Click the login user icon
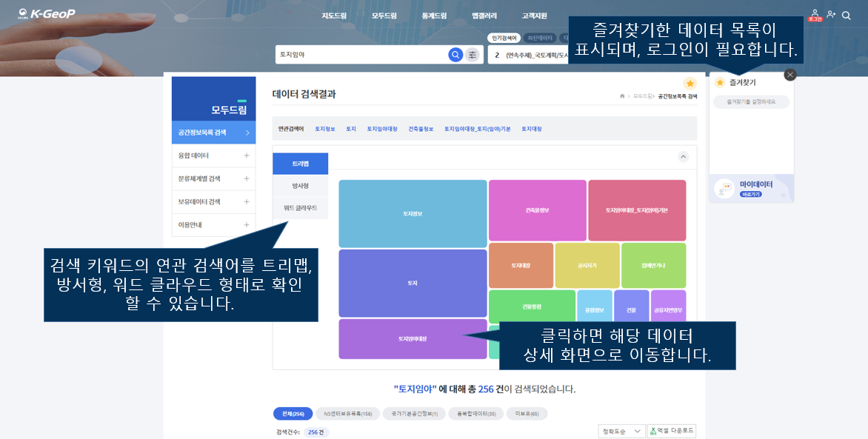This screenshot has width=868, height=439. pyautogui.click(x=815, y=14)
